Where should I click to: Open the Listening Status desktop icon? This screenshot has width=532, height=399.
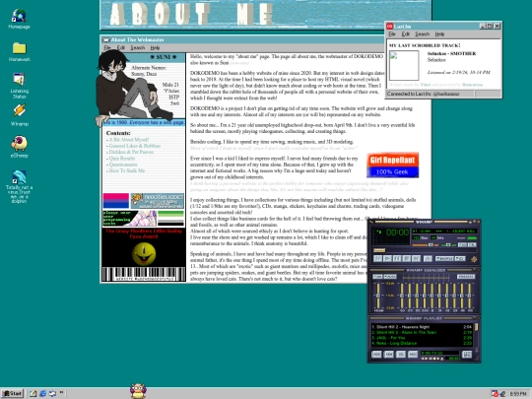pyautogui.click(x=19, y=86)
